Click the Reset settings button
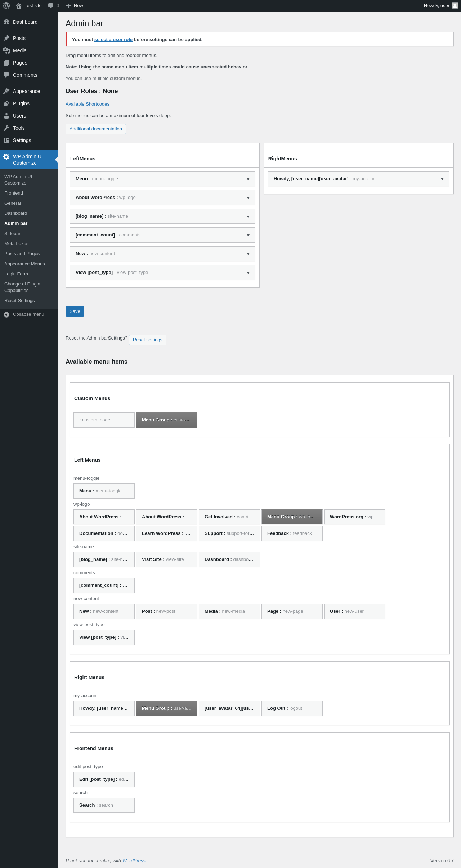The height and width of the screenshot is (868, 461). click(148, 340)
